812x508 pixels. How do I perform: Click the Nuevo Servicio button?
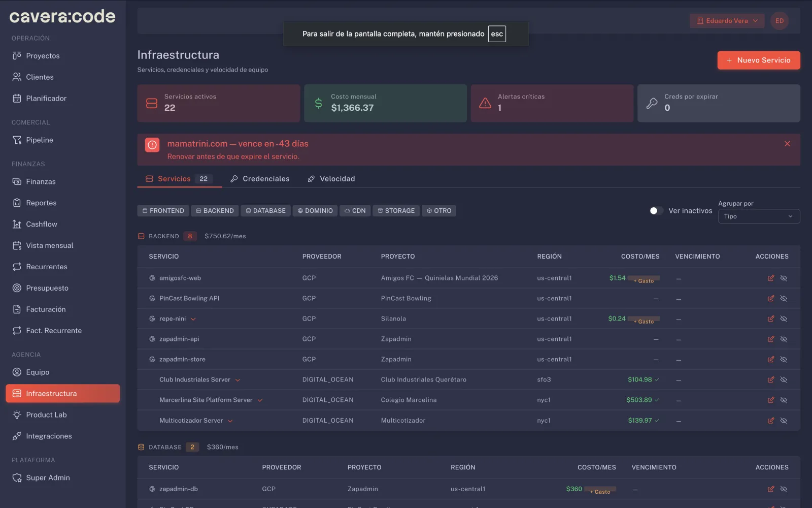tap(759, 60)
